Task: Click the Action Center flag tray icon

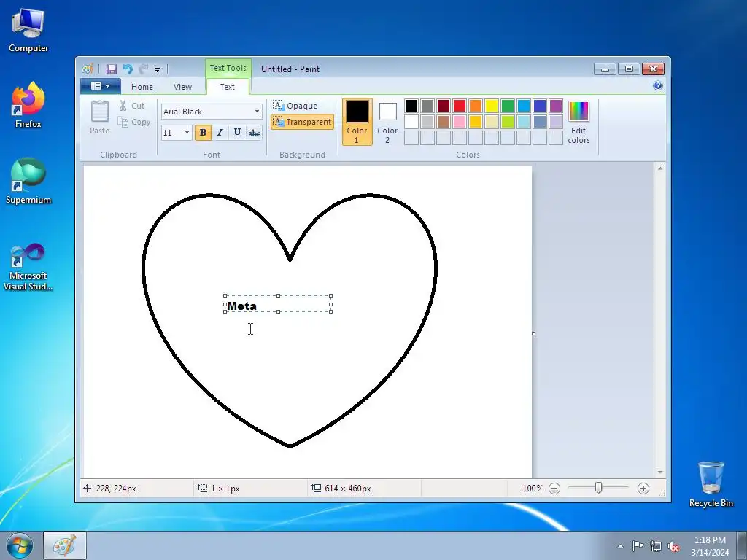Action: [638, 546]
